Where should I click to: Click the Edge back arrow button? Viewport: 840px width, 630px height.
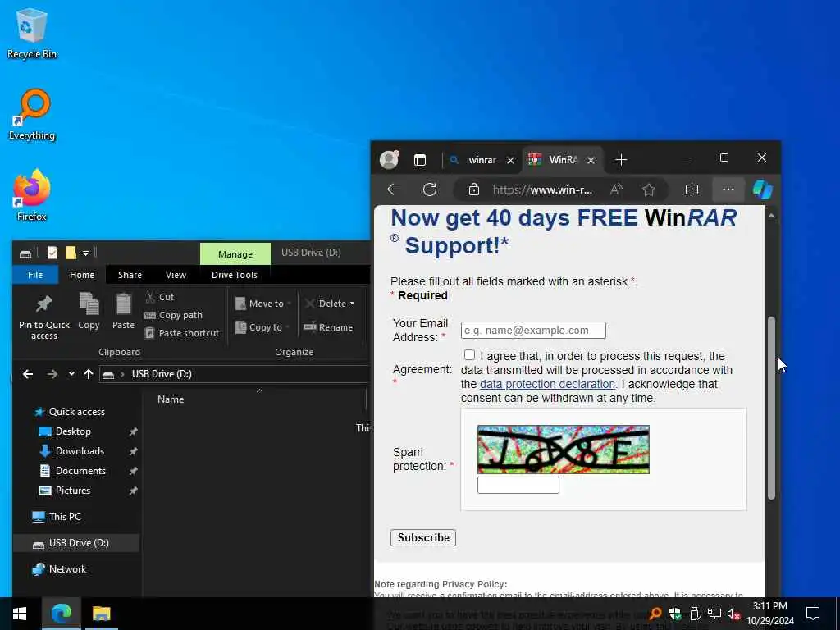(x=394, y=189)
